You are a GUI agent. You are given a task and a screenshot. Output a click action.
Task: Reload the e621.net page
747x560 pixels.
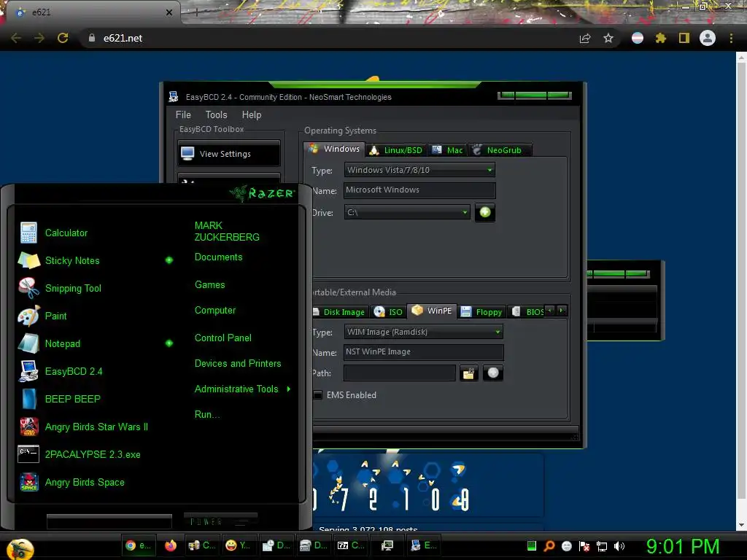point(63,38)
